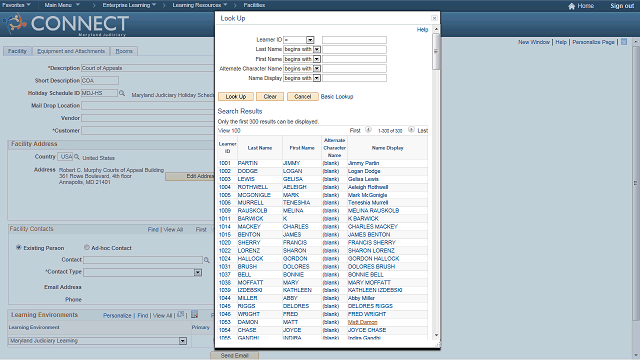Open Contact lookup magnifier icon
Viewport: 640px width, 360px height.
point(207,260)
